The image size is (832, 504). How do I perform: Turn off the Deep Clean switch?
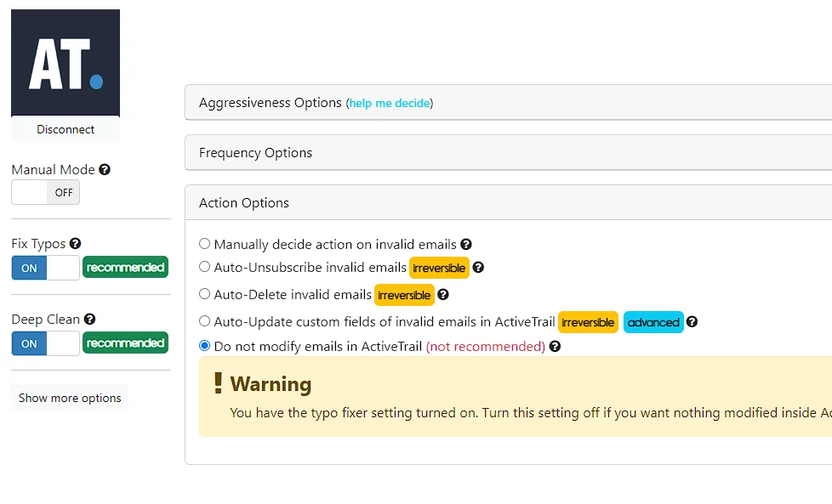46,343
